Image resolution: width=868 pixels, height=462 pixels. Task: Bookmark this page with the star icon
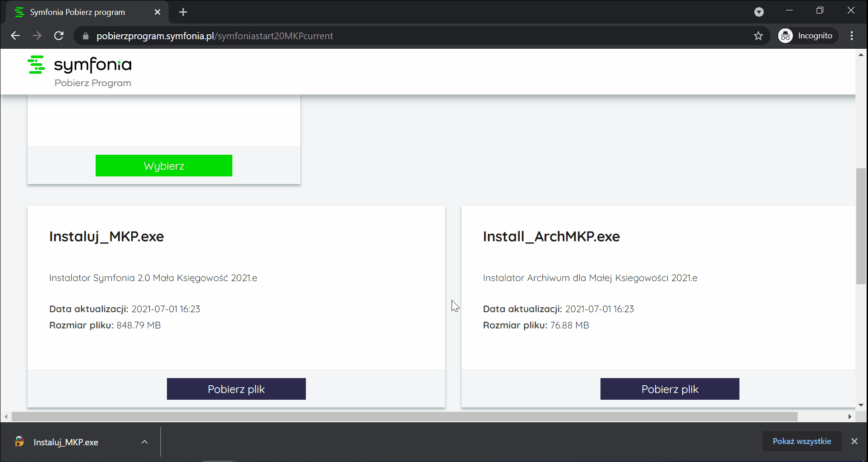(x=758, y=36)
